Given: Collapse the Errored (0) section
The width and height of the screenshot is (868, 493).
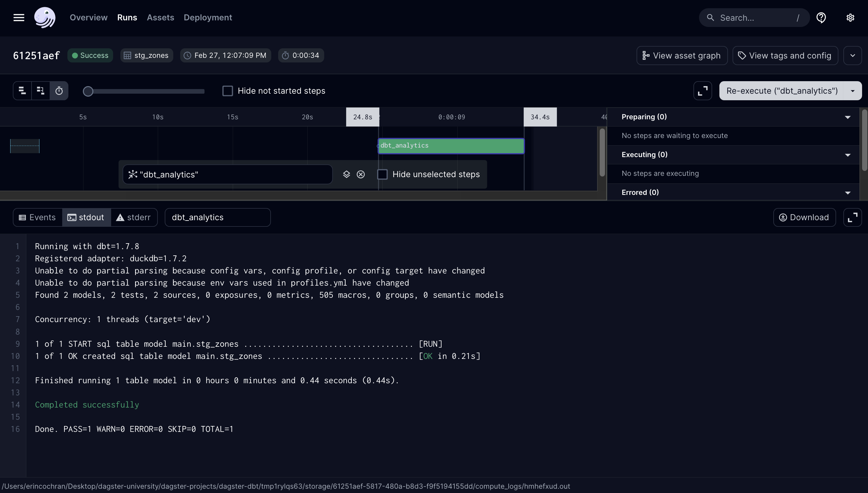Looking at the screenshot, I should pos(847,193).
